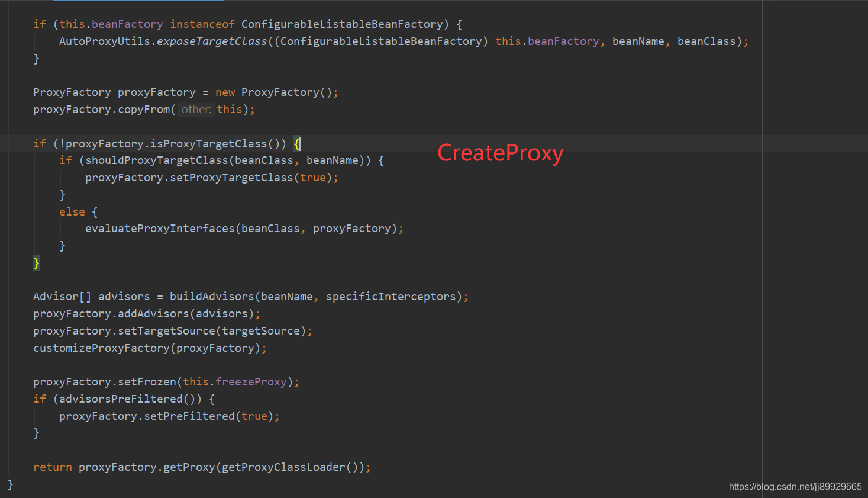The width and height of the screenshot is (868, 498).
Task: Click beanName argument in exposeTargetClass call
Action: (638, 41)
